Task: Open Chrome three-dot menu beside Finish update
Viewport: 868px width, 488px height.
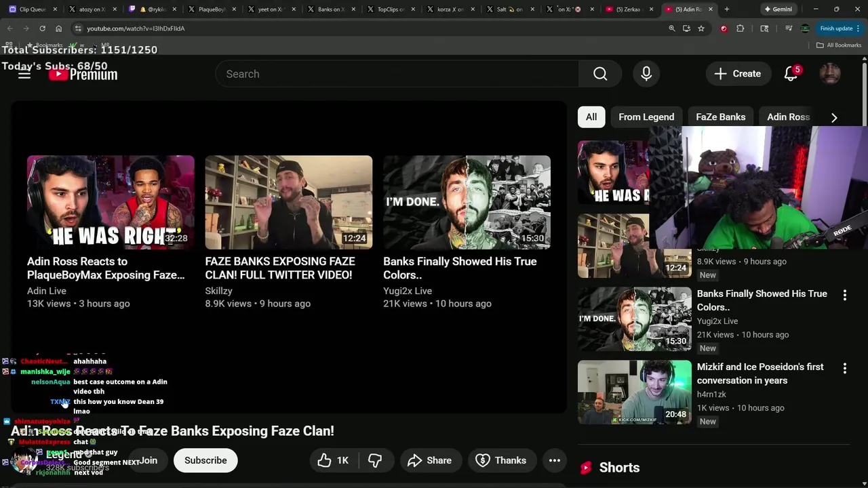Action: click(858, 28)
